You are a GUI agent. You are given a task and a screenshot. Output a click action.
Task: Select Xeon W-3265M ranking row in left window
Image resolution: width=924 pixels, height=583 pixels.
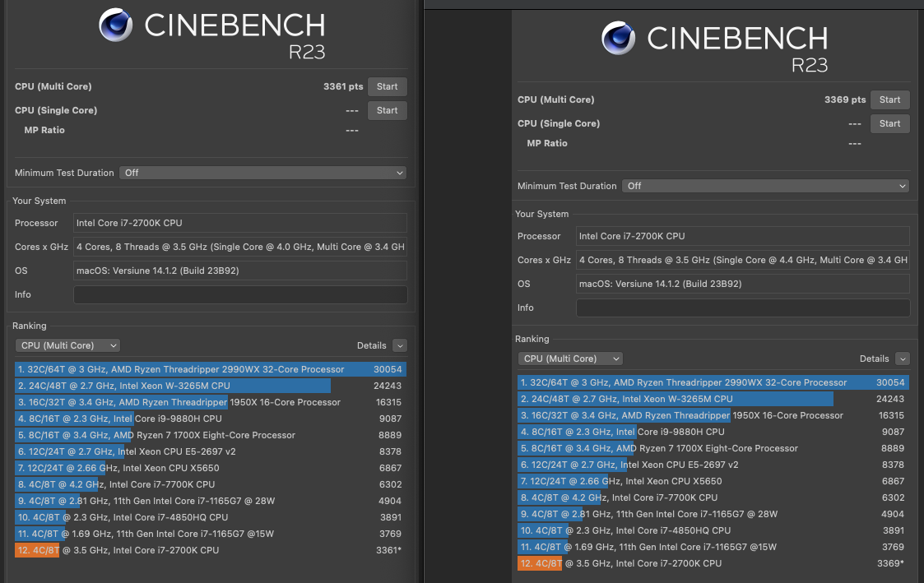pyautogui.click(x=211, y=386)
